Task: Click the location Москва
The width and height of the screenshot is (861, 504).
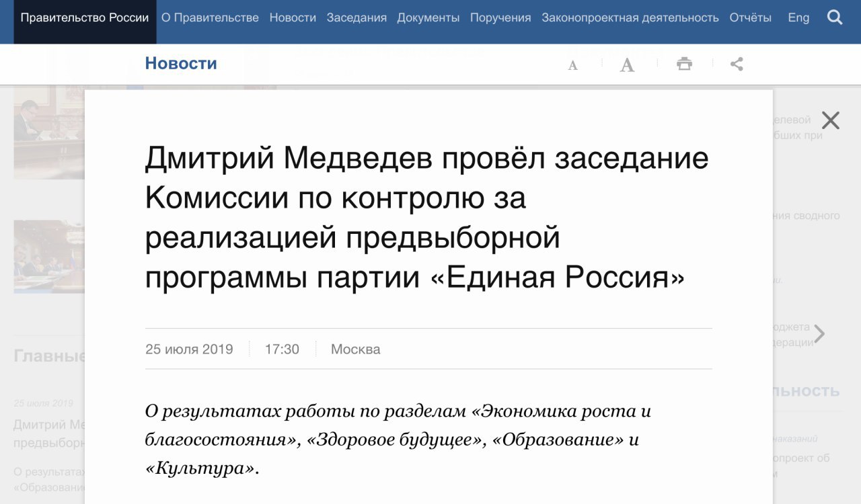Action: (355, 349)
